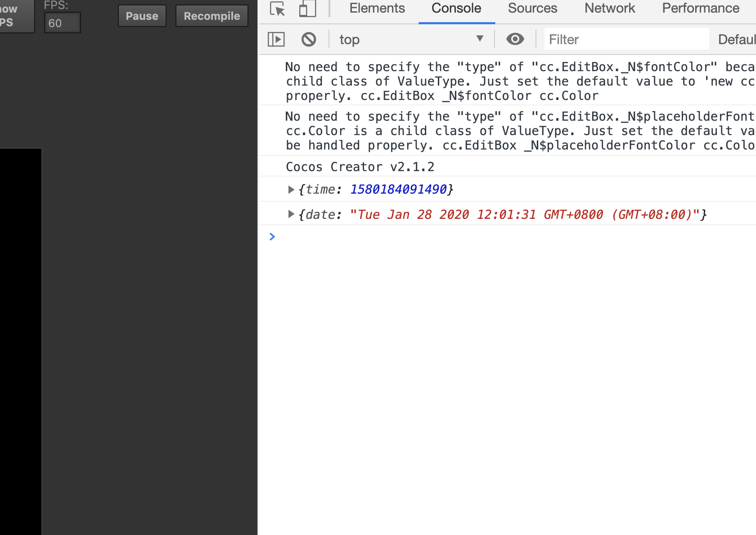Click into the console Filter box

tap(626, 40)
